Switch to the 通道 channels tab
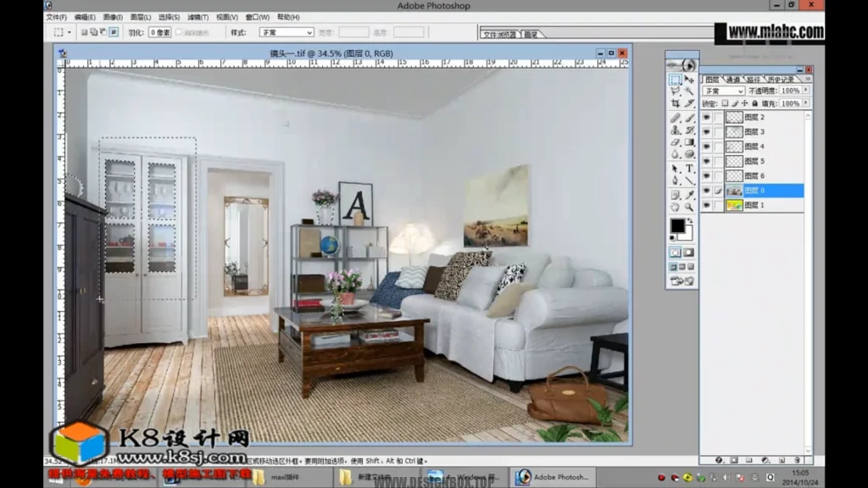Viewport: 868px width, 488px height. click(733, 80)
